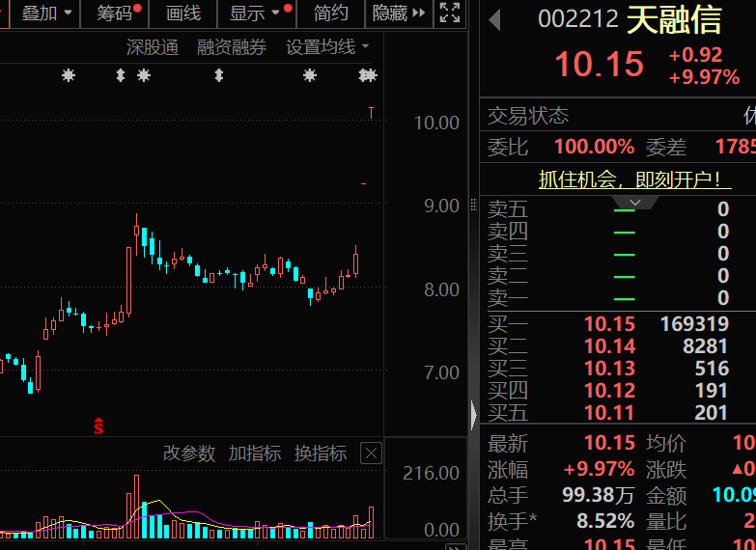Viewport: 756px width, 550px height.
Task: Go to previous stock using left arrow
Action: tap(495, 19)
